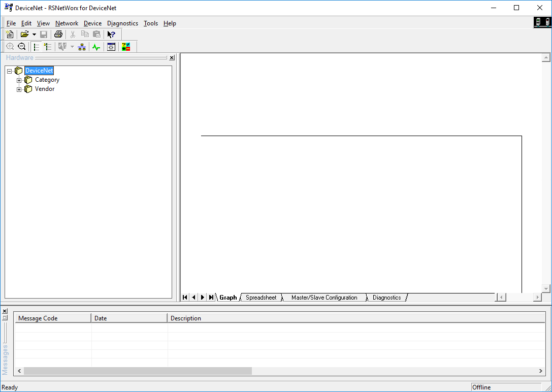Go to previous tab with arrow
The width and height of the screenshot is (552, 392).
[x=193, y=298]
